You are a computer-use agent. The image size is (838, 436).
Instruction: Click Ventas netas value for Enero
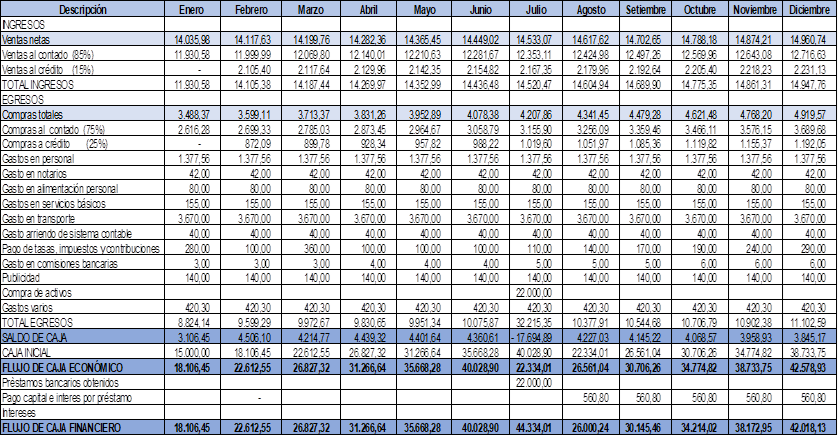[193, 39]
